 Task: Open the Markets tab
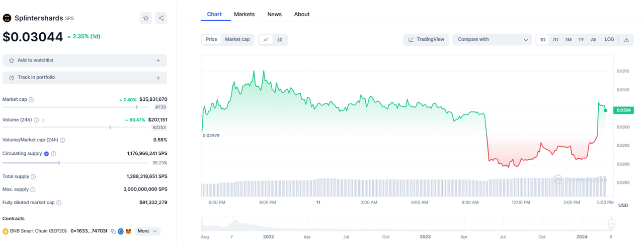coord(245,14)
